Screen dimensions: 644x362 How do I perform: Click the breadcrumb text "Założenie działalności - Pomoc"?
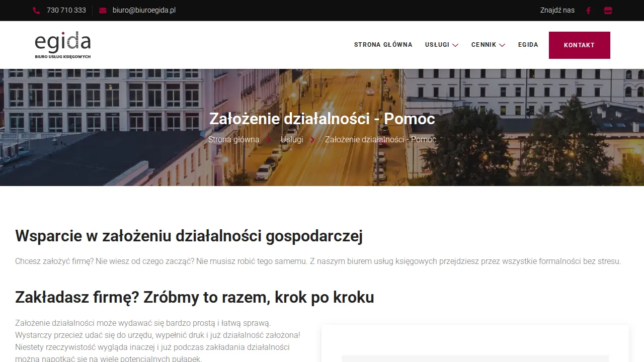click(x=380, y=139)
